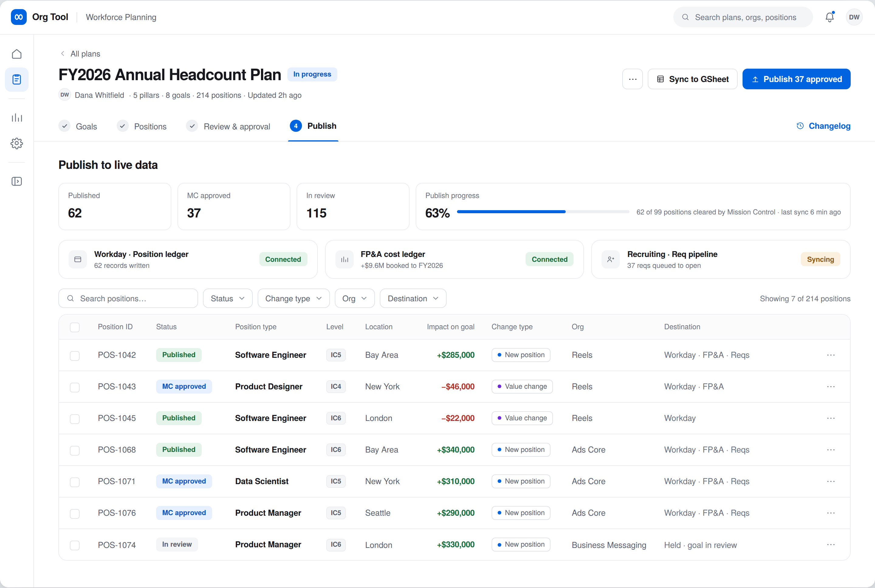Check the POS-1045 row checkbox
This screenshot has width=875, height=588.
(75, 419)
